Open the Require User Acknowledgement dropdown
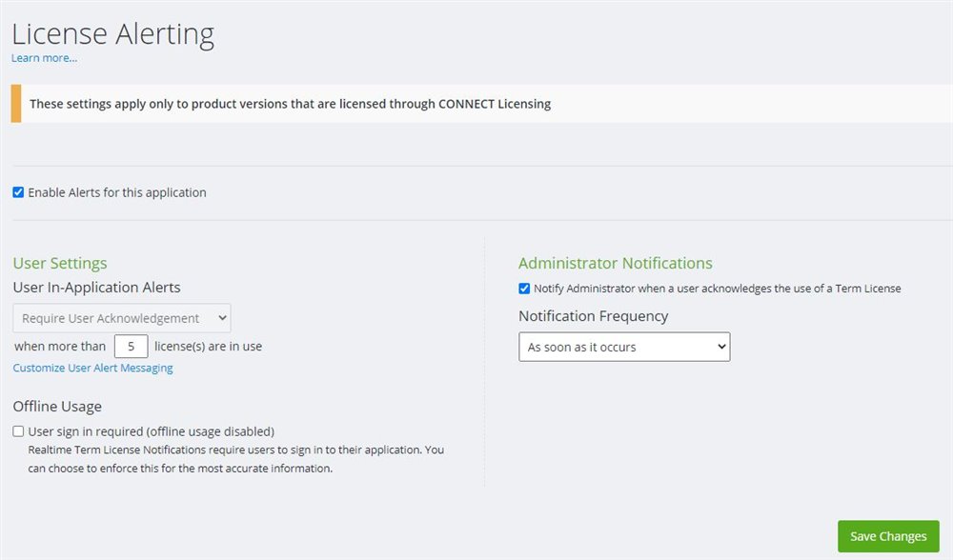This screenshot has width=953, height=560. point(122,318)
